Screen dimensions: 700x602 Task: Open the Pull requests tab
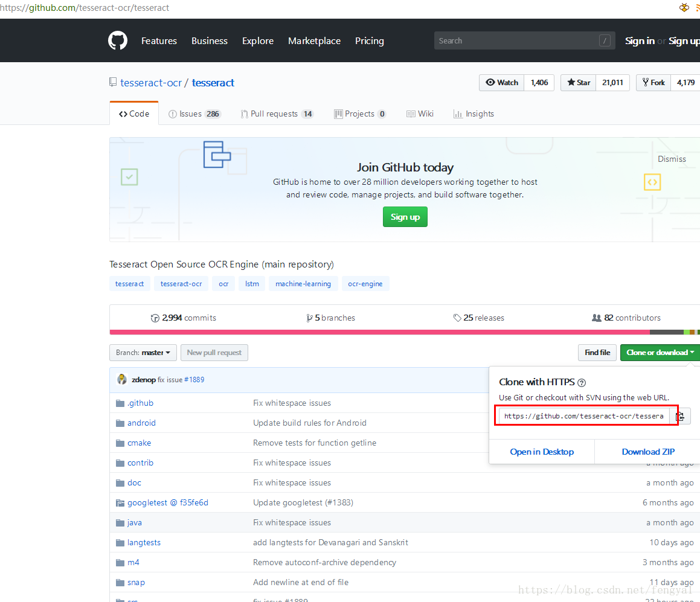pyautogui.click(x=277, y=114)
